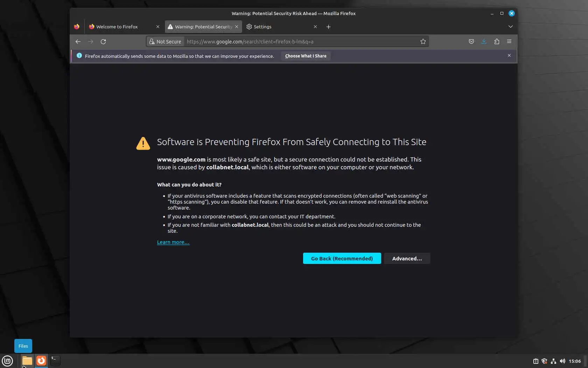This screenshot has width=588, height=368.
Task: Click the 'What can you do about it?' text
Action: pyautogui.click(x=189, y=185)
